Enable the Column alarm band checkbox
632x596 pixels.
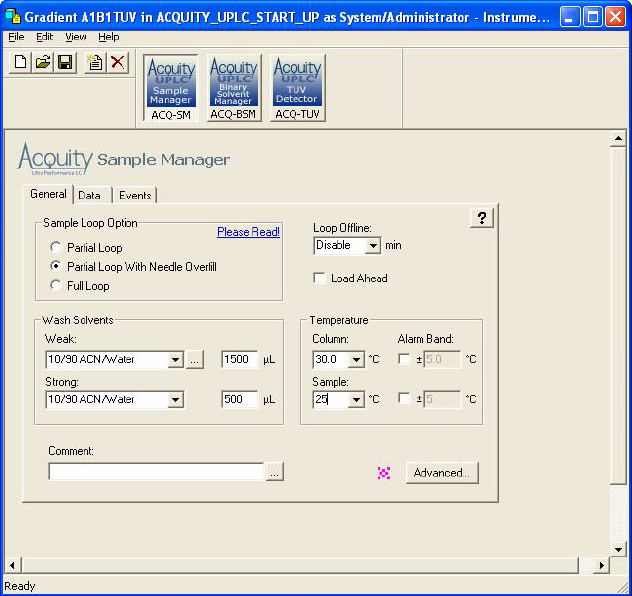404,359
